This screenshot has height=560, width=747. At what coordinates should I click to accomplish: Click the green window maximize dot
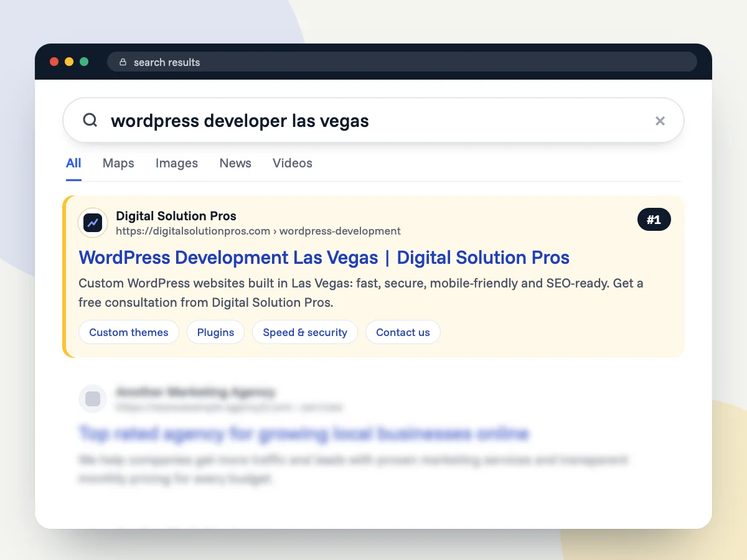(x=84, y=62)
